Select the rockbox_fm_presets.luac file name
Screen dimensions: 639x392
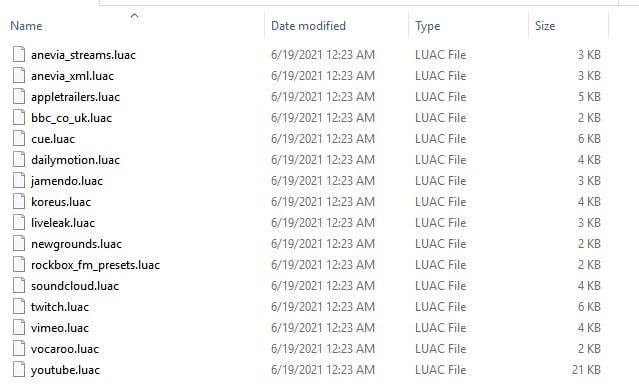(95, 265)
